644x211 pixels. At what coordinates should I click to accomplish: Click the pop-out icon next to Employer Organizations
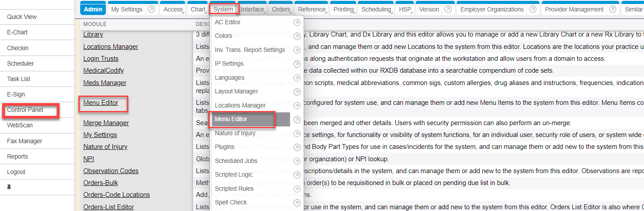click(x=533, y=9)
